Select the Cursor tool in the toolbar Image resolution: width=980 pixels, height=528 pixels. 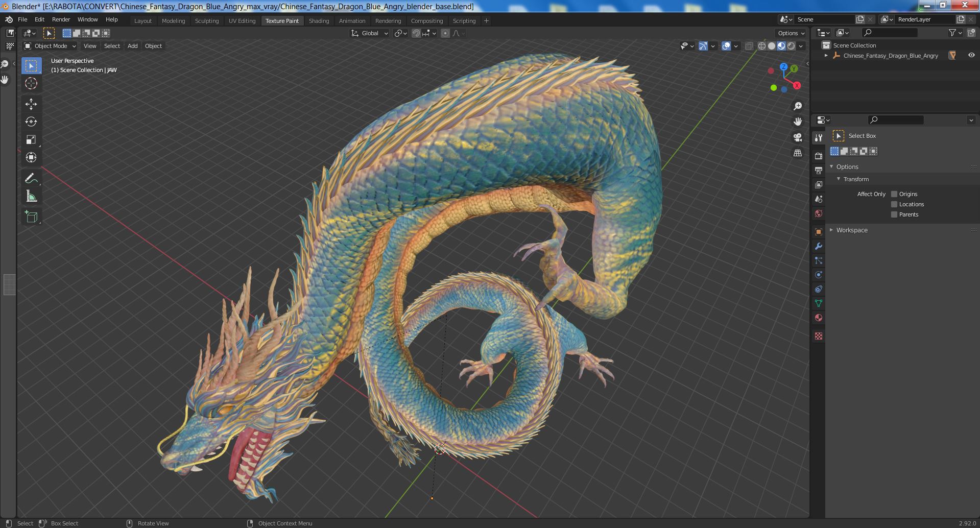click(x=31, y=83)
